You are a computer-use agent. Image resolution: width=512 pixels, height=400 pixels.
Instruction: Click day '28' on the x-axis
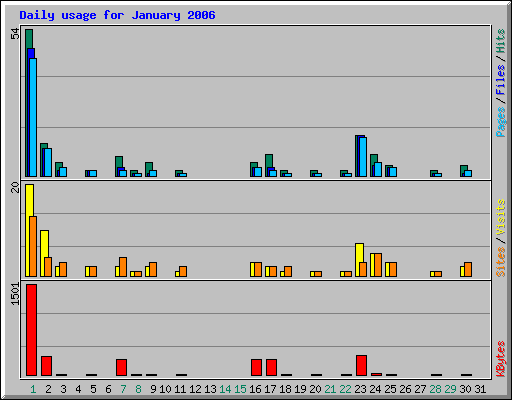(x=435, y=389)
